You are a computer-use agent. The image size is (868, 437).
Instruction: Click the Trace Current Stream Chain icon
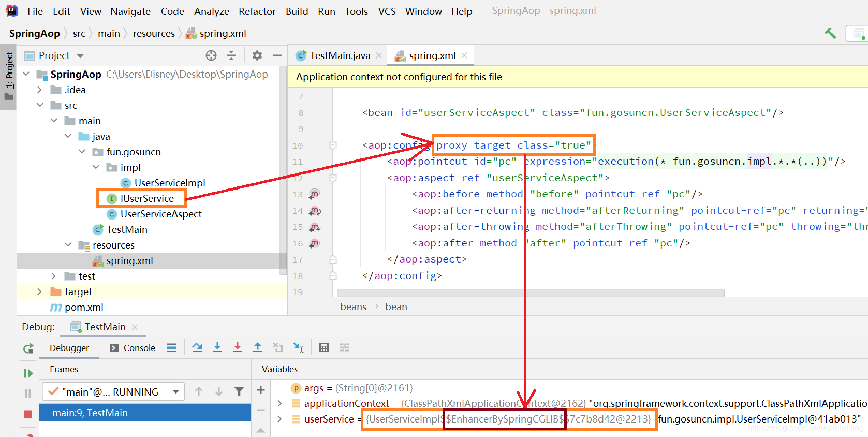[x=344, y=347]
